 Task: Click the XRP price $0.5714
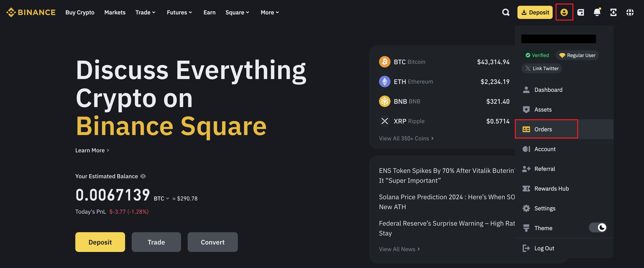(x=498, y=121)
